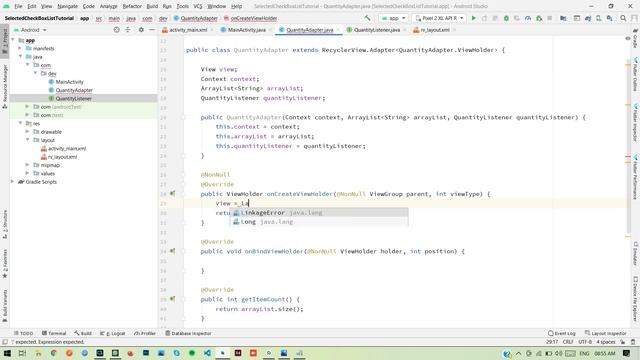
Task: Open the Profiler tool window
Action: [x=145, y=333]
